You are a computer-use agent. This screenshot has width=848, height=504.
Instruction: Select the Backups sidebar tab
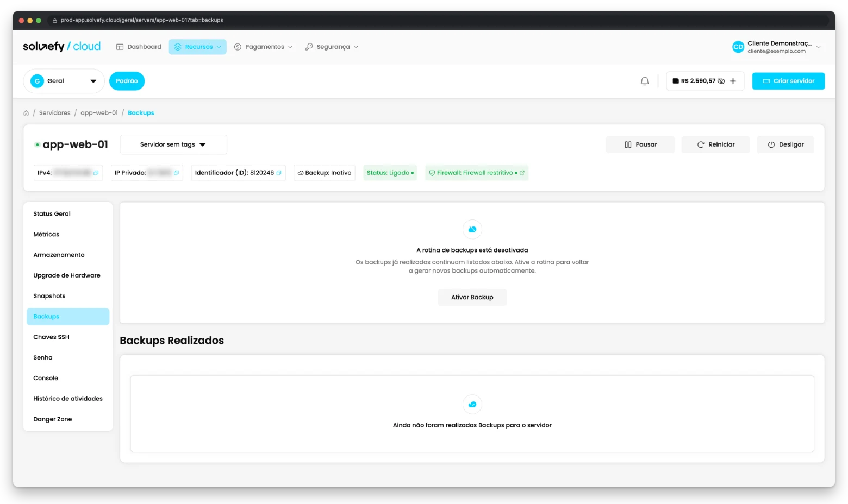click(68, 317)
